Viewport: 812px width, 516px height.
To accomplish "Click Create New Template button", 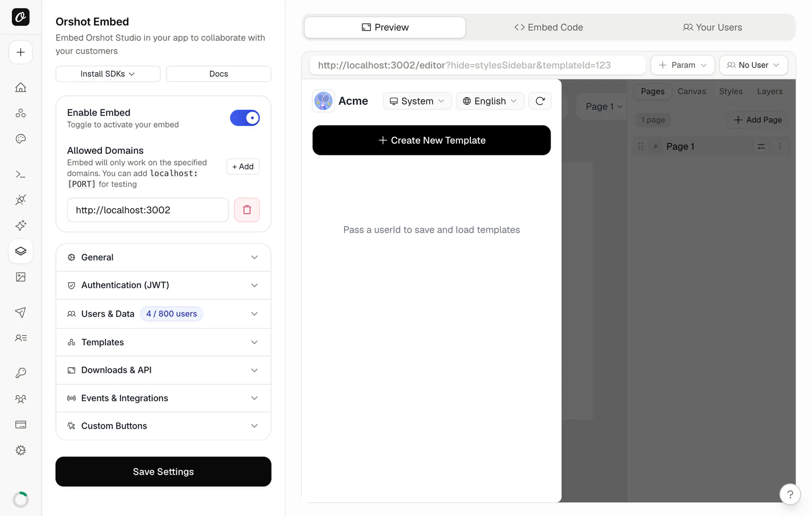I will click(x=431, y=140).
